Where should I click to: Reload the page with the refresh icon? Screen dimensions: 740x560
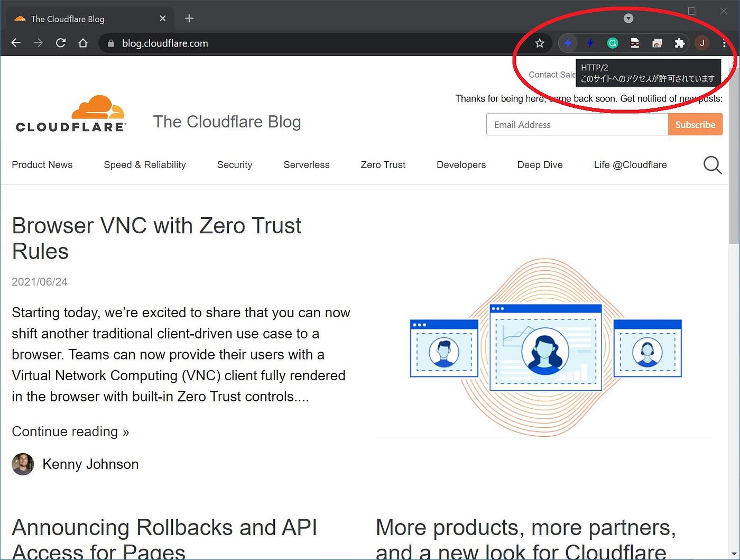(61, 43)
